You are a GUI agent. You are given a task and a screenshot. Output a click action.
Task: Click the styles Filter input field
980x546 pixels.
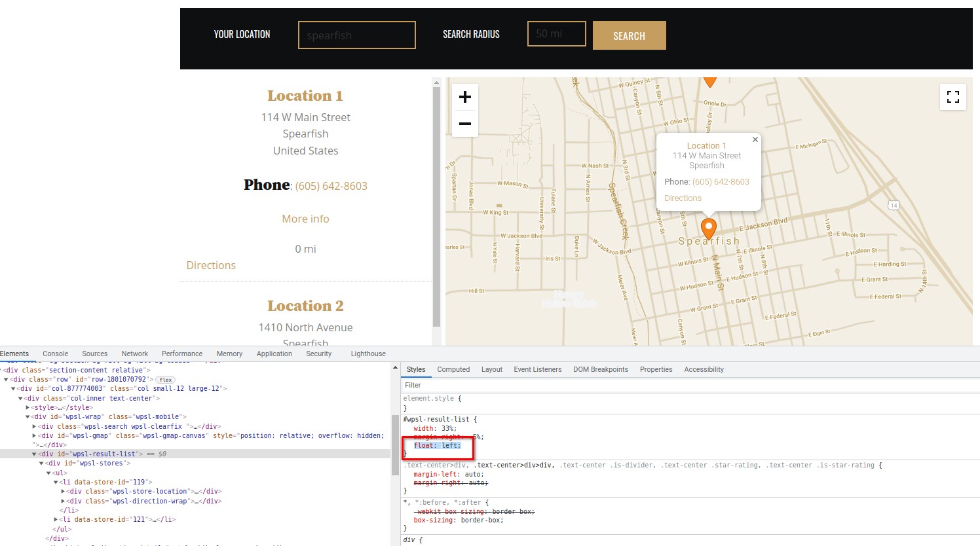coord(690,385)
